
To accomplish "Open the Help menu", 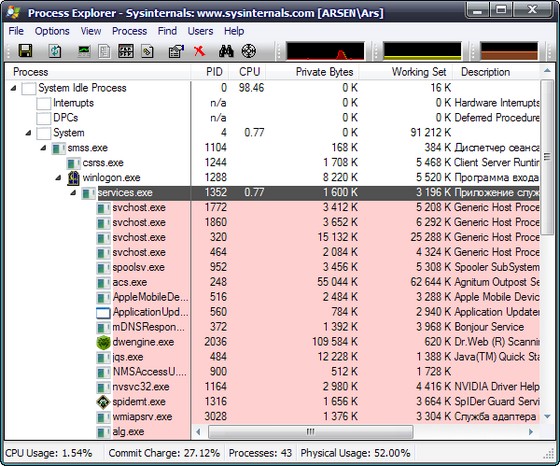I will pos(234,31).
